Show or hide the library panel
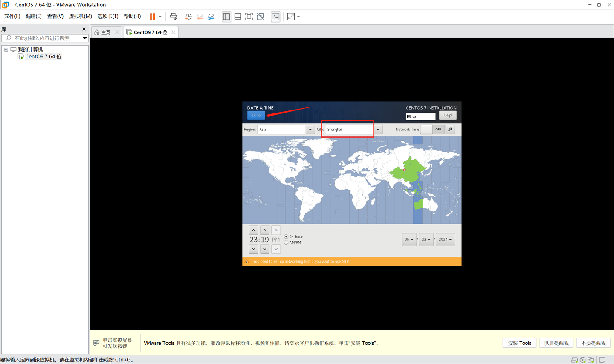Screen dimensions: 614x364 point(226,16)
